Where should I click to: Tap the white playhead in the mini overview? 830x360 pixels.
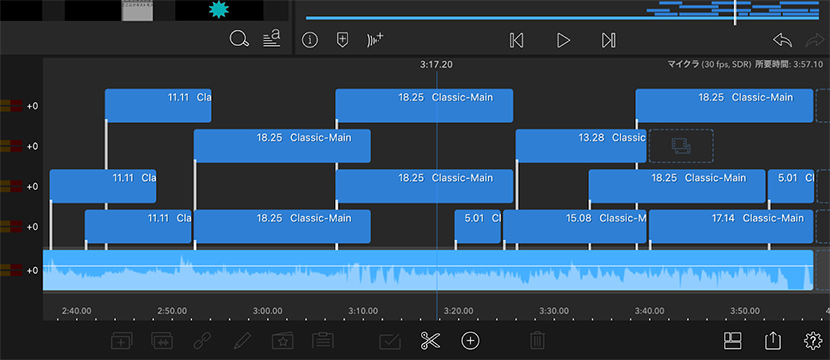735,12
